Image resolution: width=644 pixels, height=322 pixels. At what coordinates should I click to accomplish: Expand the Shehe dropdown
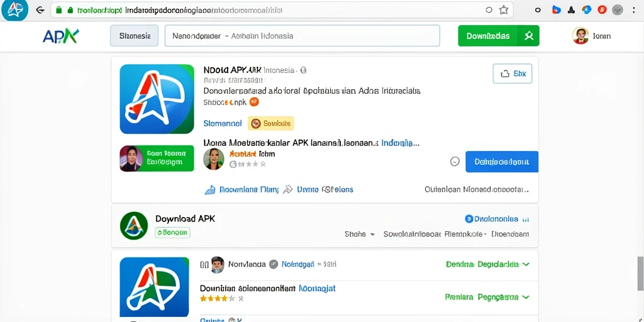coord(360,234)
